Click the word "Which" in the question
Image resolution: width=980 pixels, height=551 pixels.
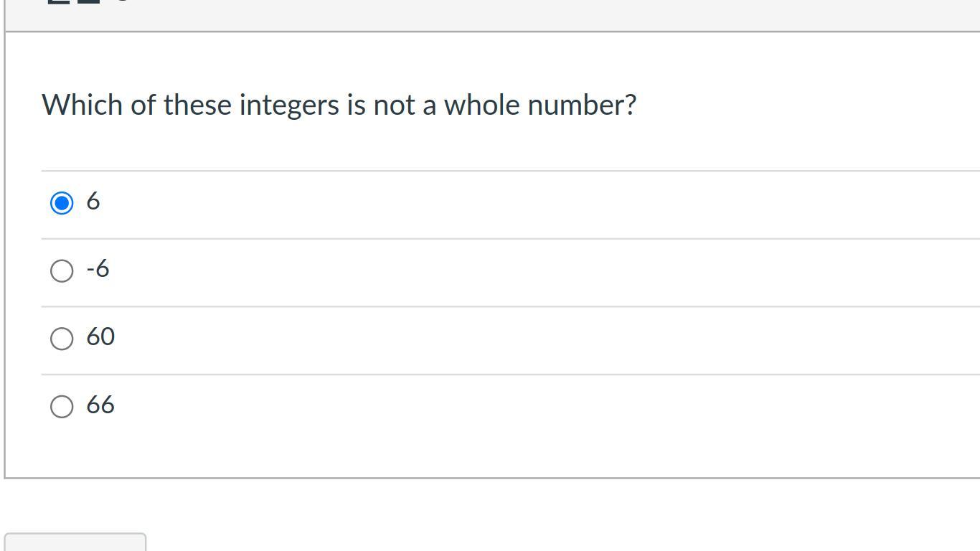83,105
